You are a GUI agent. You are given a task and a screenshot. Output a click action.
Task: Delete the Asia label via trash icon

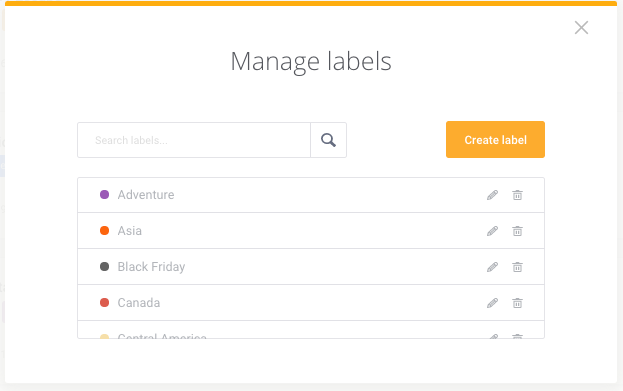[x=517, y=231]
